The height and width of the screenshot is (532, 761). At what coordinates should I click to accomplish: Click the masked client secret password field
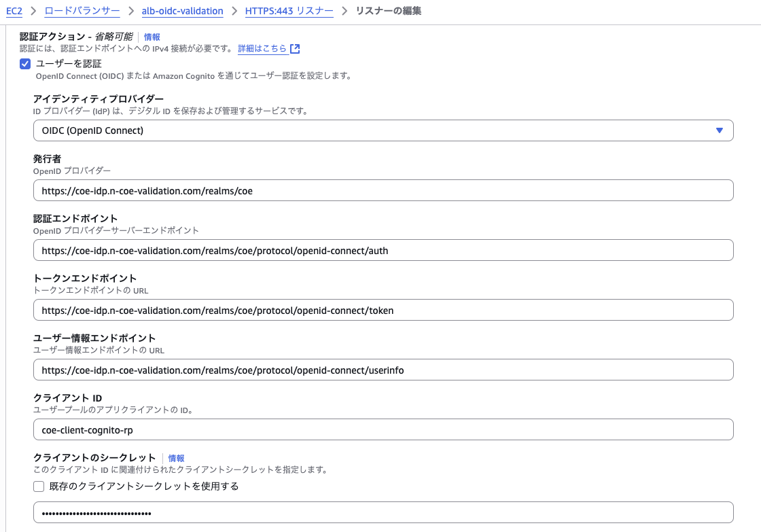pyautogui.click(x=383, y=512)
